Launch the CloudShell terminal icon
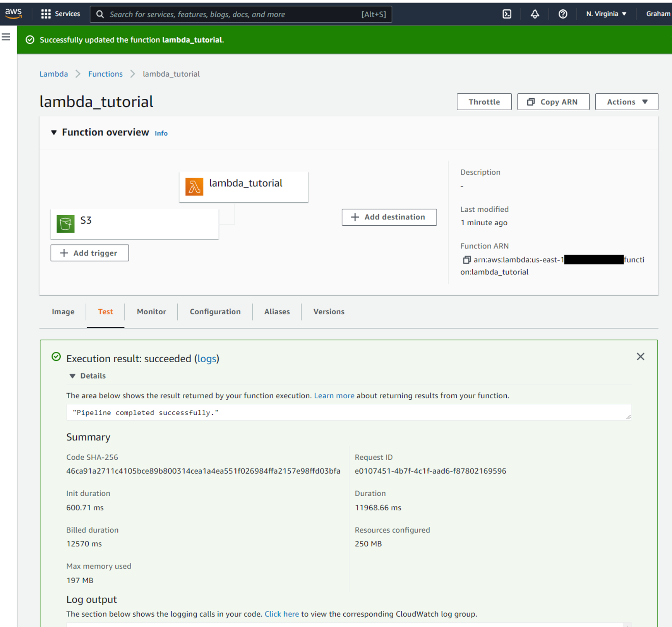 507,14
